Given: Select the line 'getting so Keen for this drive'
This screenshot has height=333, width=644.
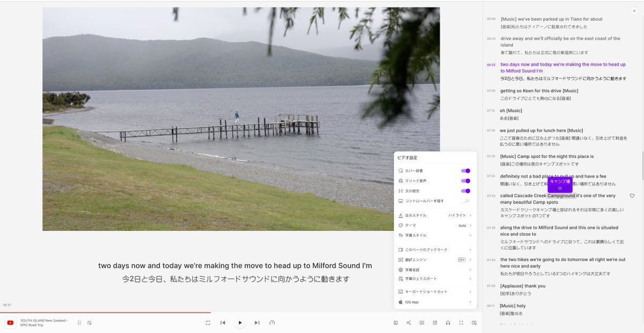Looking at the screenshot, I should click(539, 91).
